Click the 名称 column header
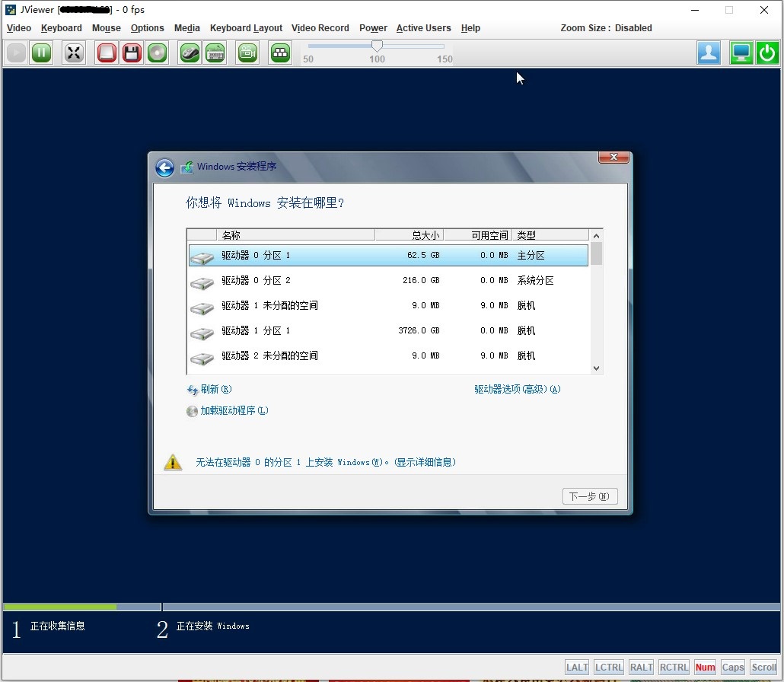Image resolution: width=784 pixels, height=682 pixels. coord(295,235)
